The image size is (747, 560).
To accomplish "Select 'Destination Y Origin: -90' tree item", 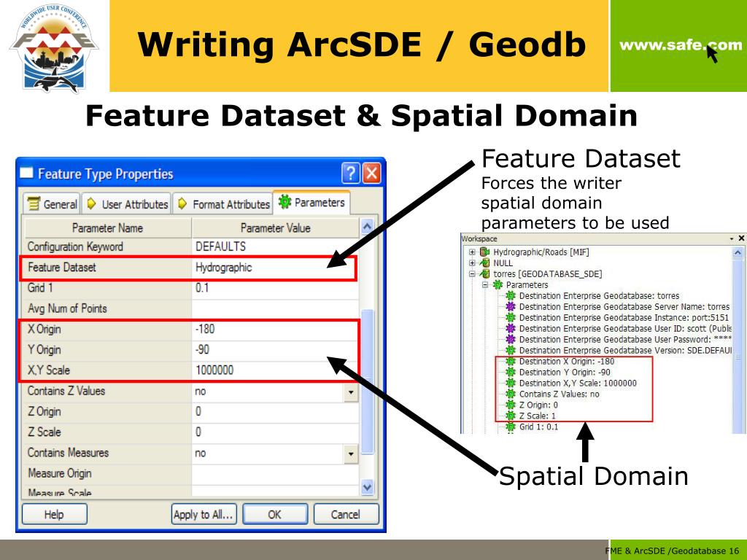I will point(565,373).
